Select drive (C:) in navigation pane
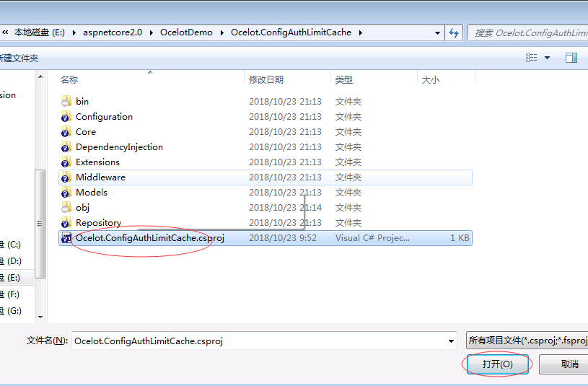This screenshot has height=386, width=588. (11, 245)
